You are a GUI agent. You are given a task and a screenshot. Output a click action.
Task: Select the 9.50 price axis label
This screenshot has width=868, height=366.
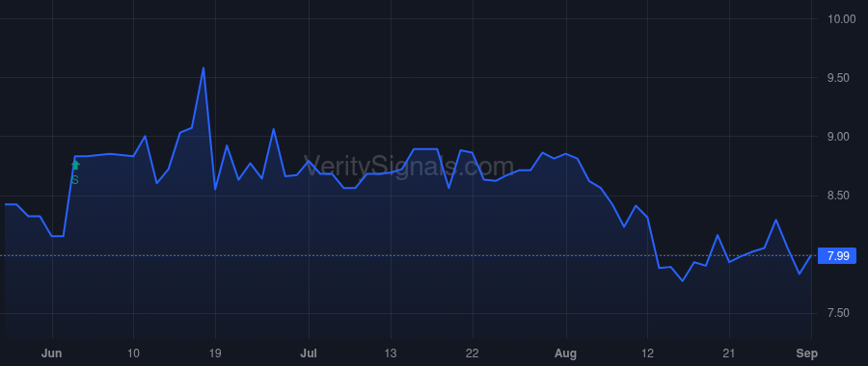(838, 78)
